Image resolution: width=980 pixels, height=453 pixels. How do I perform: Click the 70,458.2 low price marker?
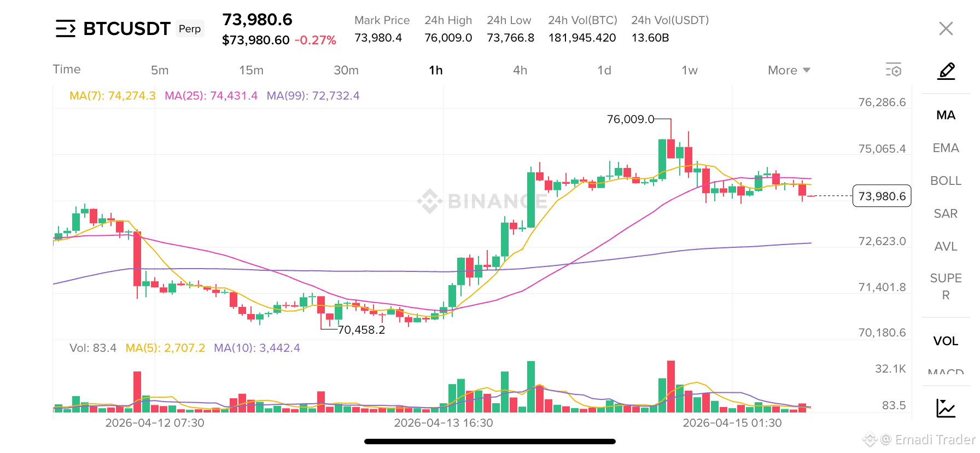[361, 330]
